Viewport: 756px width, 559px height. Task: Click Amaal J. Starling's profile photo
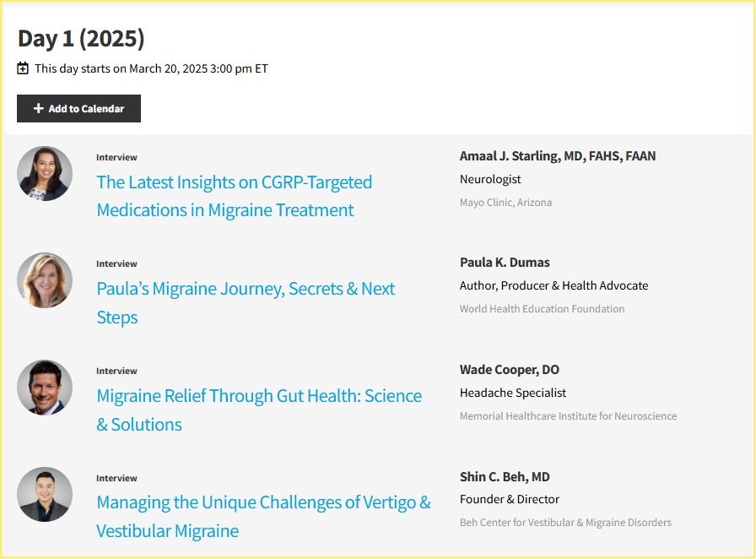pos(45,174)
